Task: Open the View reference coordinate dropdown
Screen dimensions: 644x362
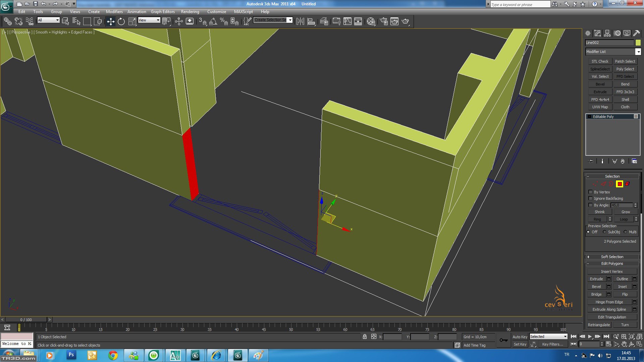Action: 149,20
